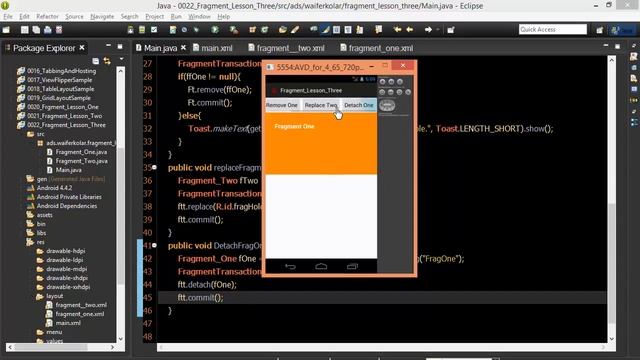The image size is (640, 360).
Task: Open Package Explorer view menu dropdown
Action: [x=121, y=60]
